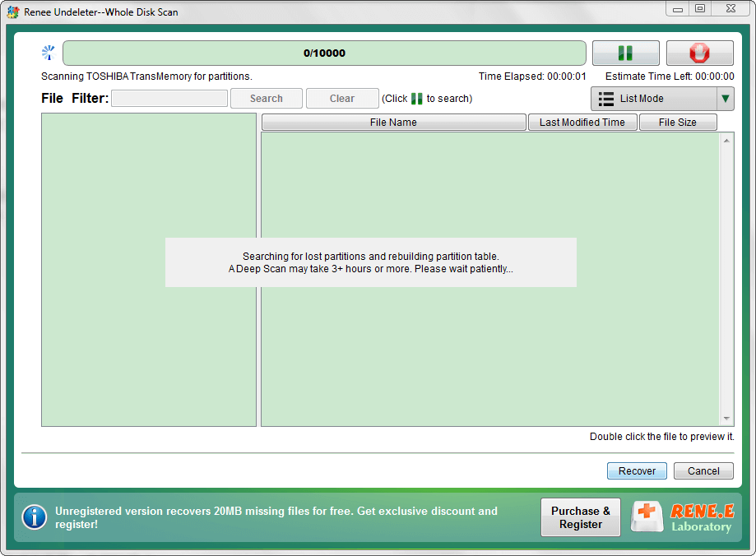Open Purchase & Register
The height and width of the screenshot is (556, 756).
pos(581,517)
